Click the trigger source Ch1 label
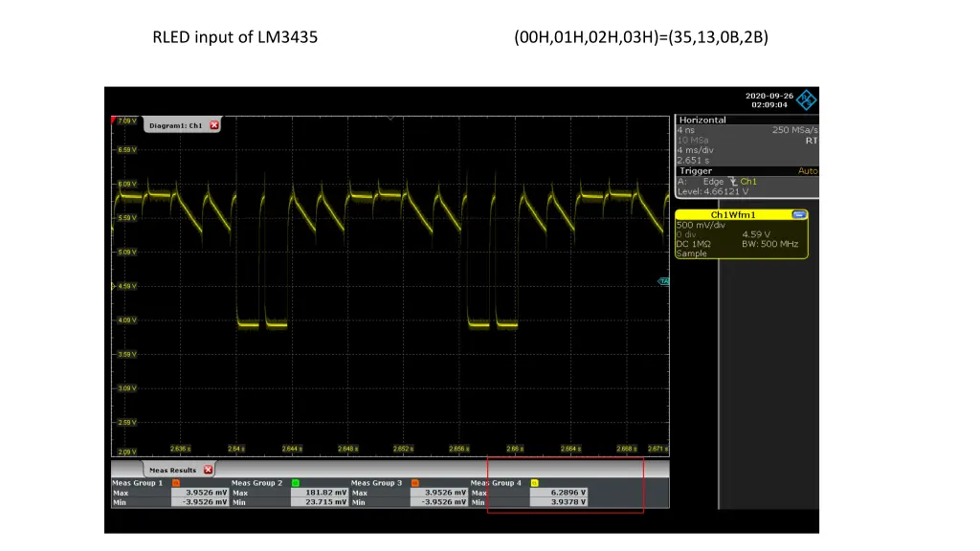 [x=748, y=182]
